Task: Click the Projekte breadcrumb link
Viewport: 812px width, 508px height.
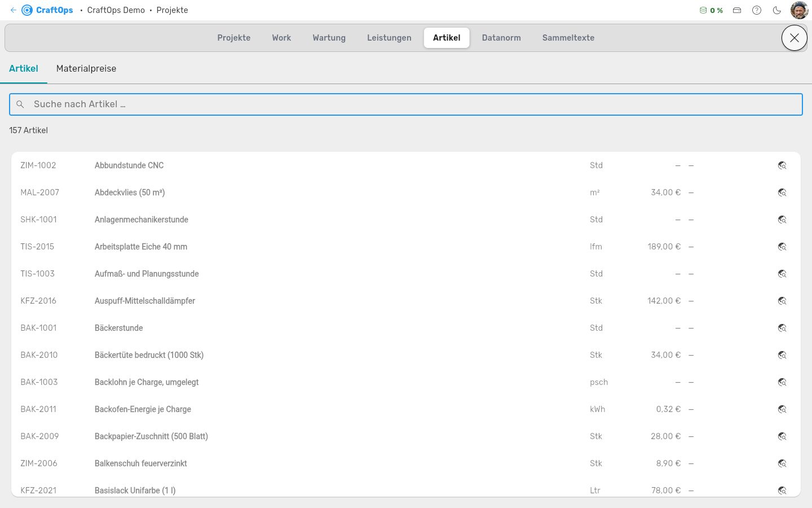Action: 173,10
